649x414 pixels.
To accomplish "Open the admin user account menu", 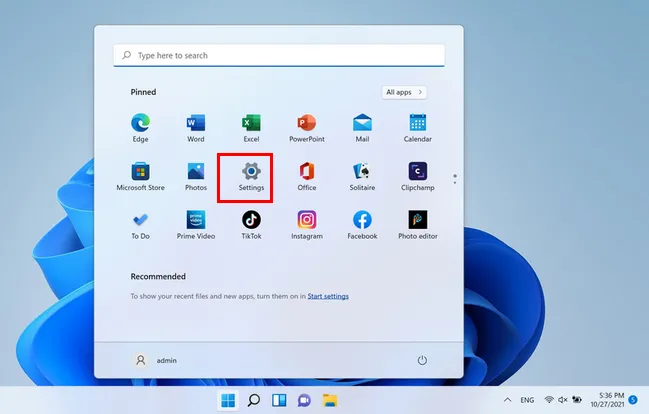I will pos(156,360).
